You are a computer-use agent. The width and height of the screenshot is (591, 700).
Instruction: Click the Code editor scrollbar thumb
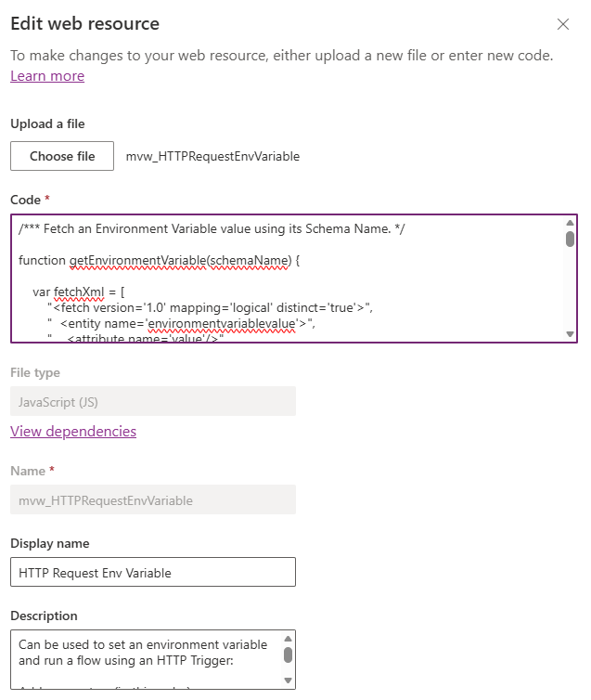click(x=570, y=238)
